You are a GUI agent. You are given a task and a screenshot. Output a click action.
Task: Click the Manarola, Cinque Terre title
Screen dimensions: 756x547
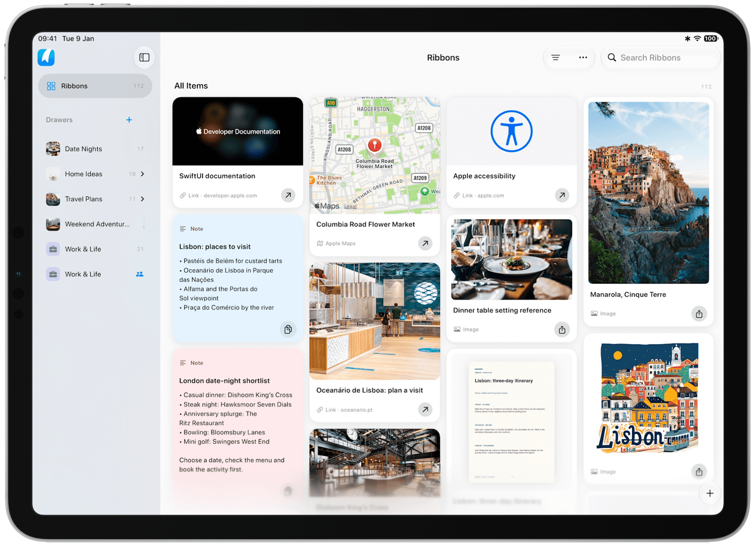[628, 294]
